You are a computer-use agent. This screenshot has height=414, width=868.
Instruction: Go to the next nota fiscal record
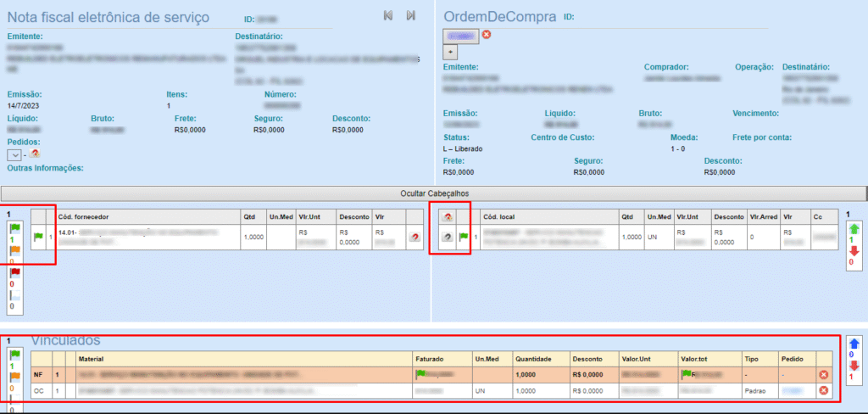[x=411, y=15]
